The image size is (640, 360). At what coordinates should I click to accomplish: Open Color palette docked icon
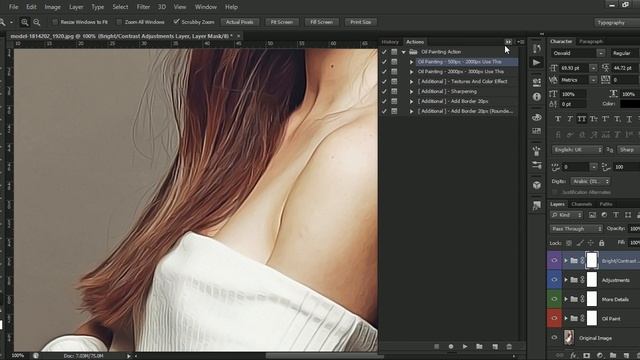click(537, 118)
